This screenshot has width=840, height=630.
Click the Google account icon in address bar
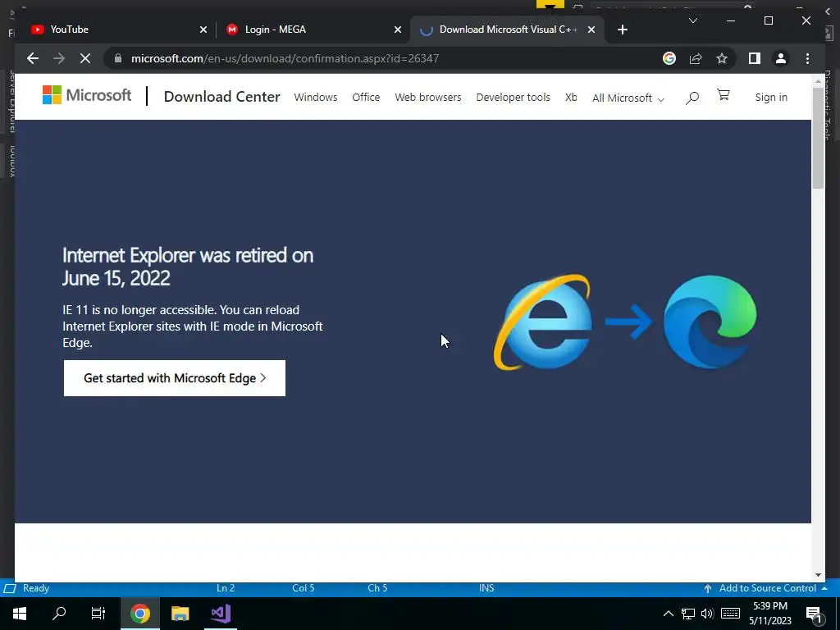pos(669,58)
